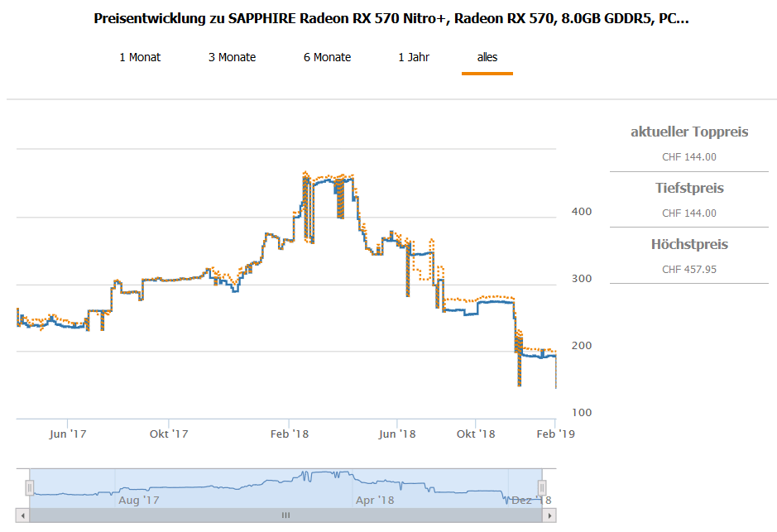
Task: Click the Okt '18 x-axis label
Action: (x=476, y=434)
